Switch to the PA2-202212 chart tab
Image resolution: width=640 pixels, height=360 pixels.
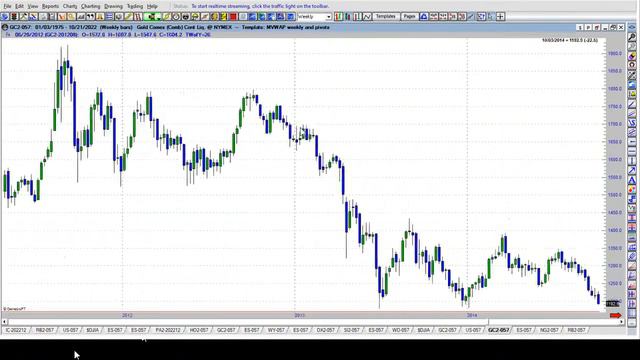(168, 330)
